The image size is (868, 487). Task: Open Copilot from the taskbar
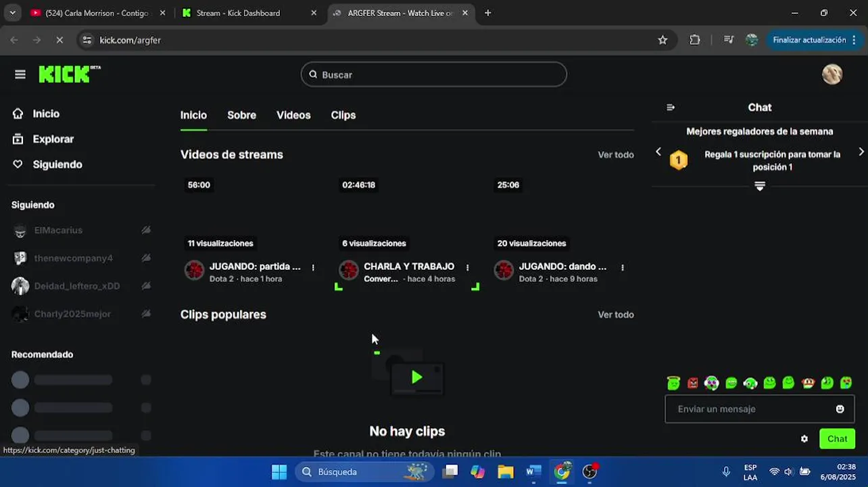[478, 471]
